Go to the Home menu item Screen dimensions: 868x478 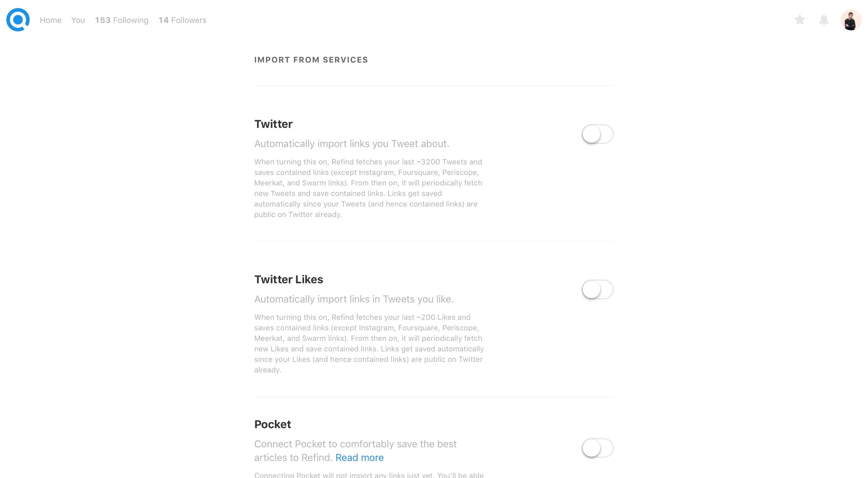pos(51,20)
